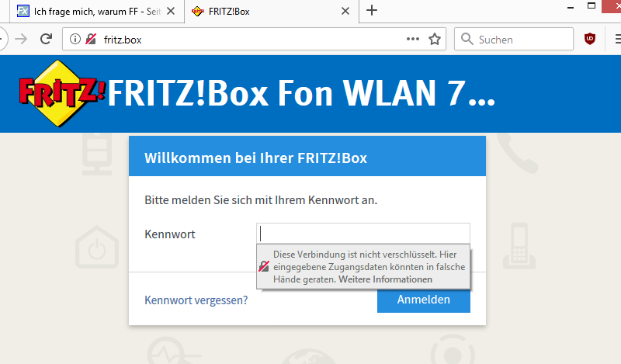Maximize the browser window
Viewport: 621px width, 364px height.
pos(592,6)
